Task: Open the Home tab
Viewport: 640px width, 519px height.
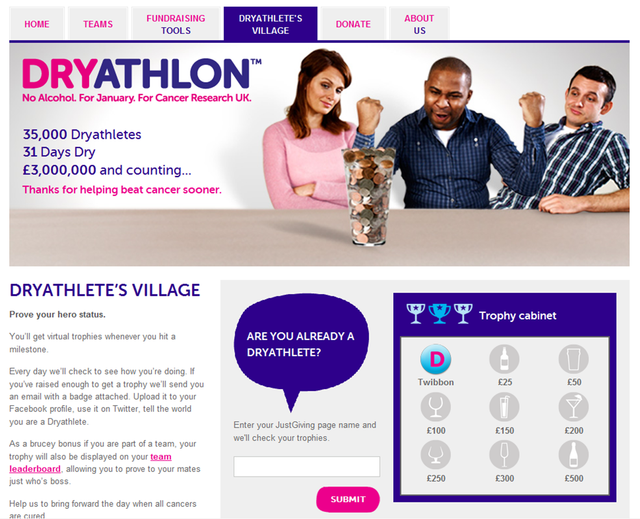Action: coord(37,24)
